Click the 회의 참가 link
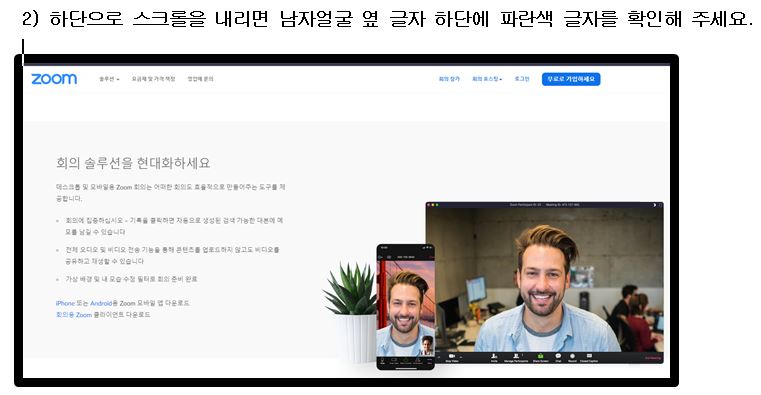The image size is (761, 395). (449, 79)
